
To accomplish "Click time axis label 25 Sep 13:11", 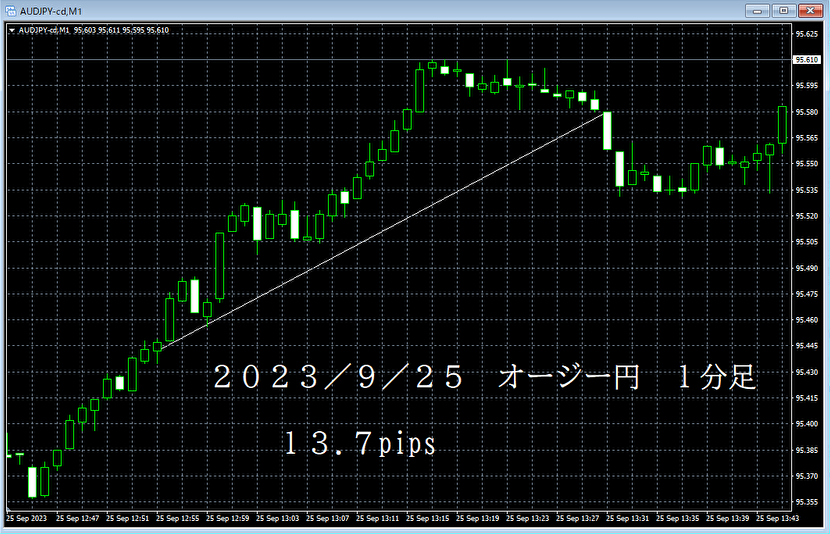I will pyautogui.click(x=377, y=519).
